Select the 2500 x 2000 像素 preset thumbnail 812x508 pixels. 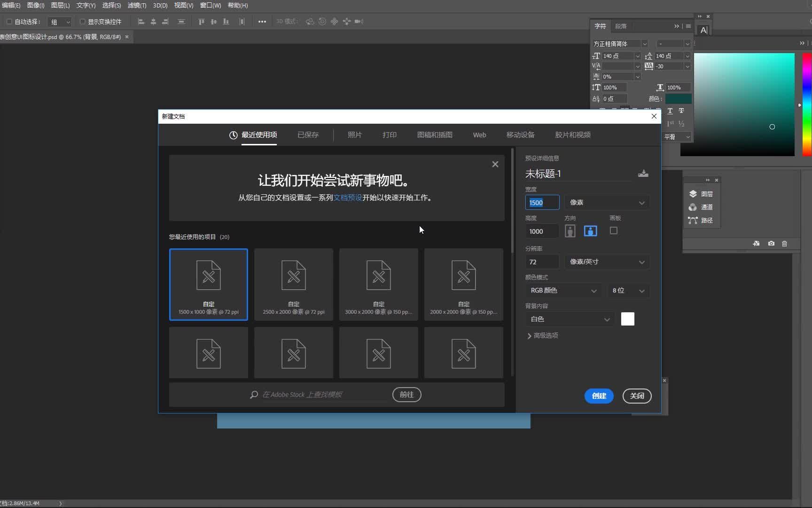[294, 285]
